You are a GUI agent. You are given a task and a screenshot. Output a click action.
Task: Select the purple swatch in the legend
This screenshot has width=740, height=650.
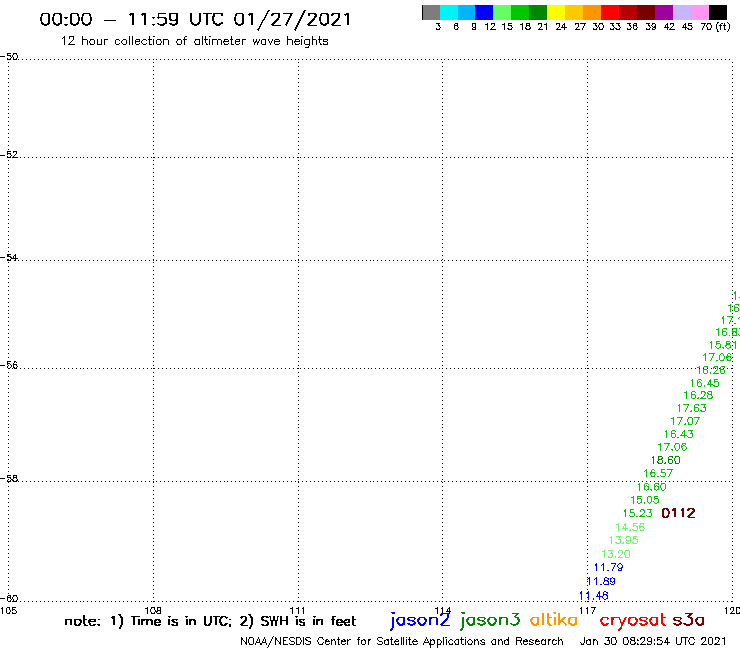coord(664,12)
